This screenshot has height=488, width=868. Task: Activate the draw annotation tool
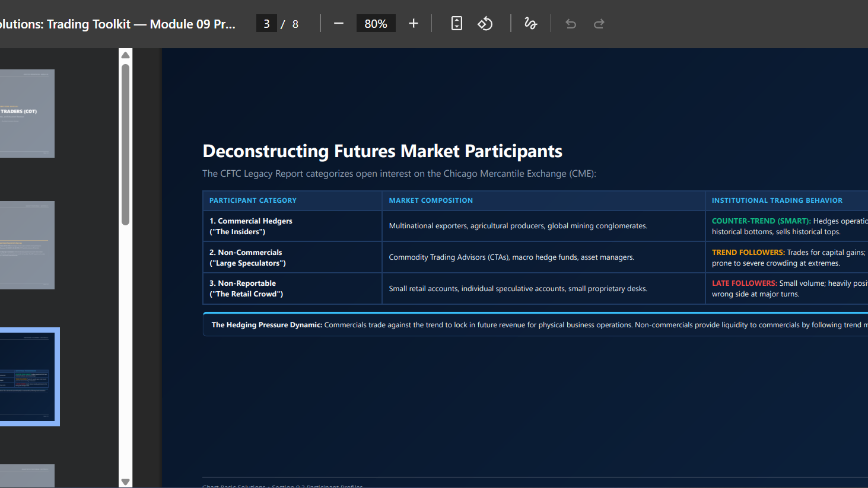click(x=530, y=24)
